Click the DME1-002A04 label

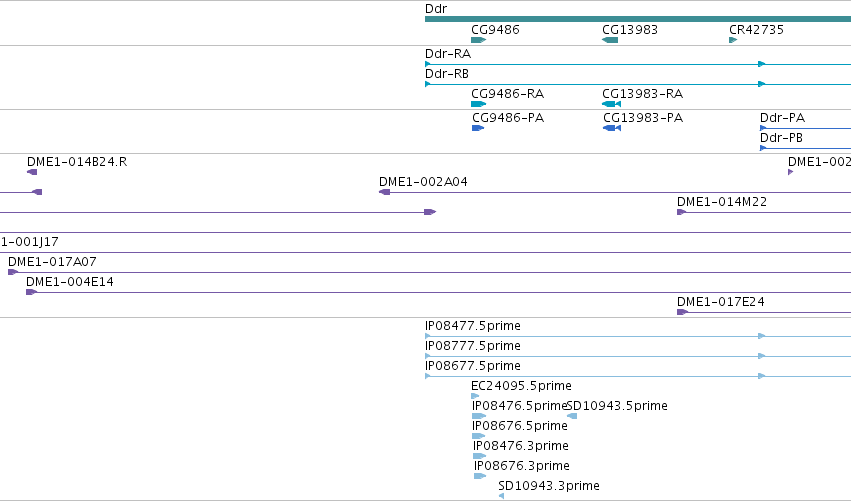(423, 182)
